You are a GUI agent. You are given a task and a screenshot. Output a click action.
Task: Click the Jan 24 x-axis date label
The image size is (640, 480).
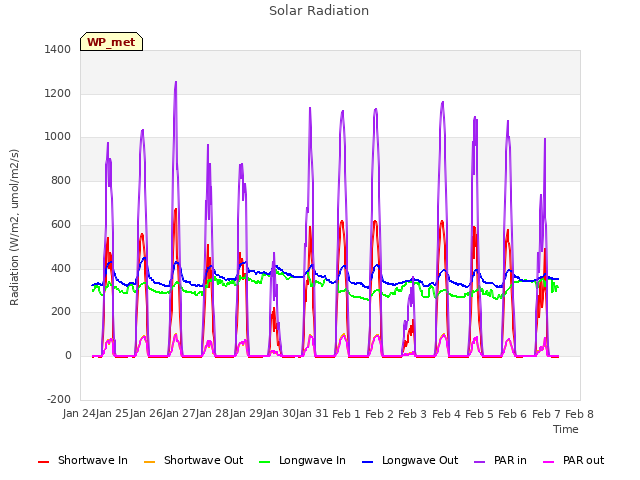pyautogui.click(x=80, y=414)
